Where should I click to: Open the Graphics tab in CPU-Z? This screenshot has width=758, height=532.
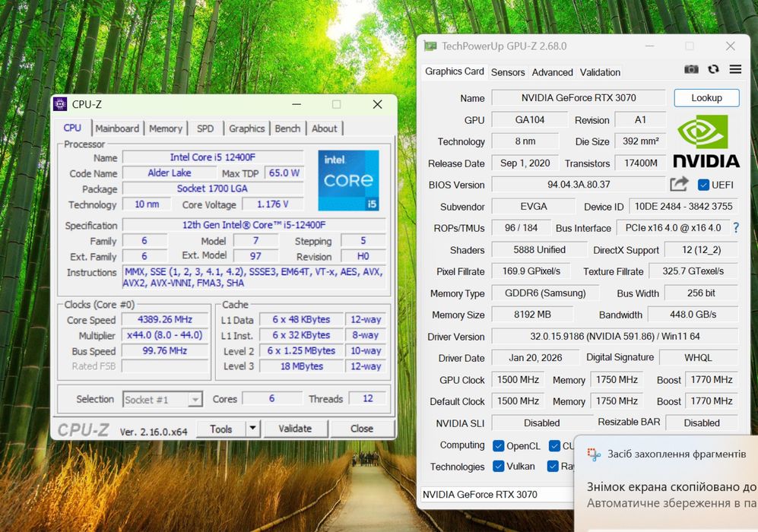246,128
